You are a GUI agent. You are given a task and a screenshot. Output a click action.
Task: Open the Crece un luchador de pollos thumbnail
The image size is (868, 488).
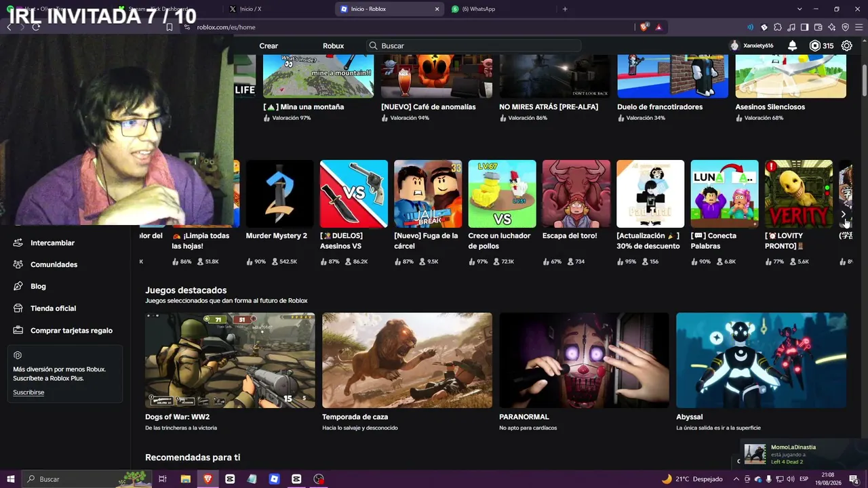[502, 194]
